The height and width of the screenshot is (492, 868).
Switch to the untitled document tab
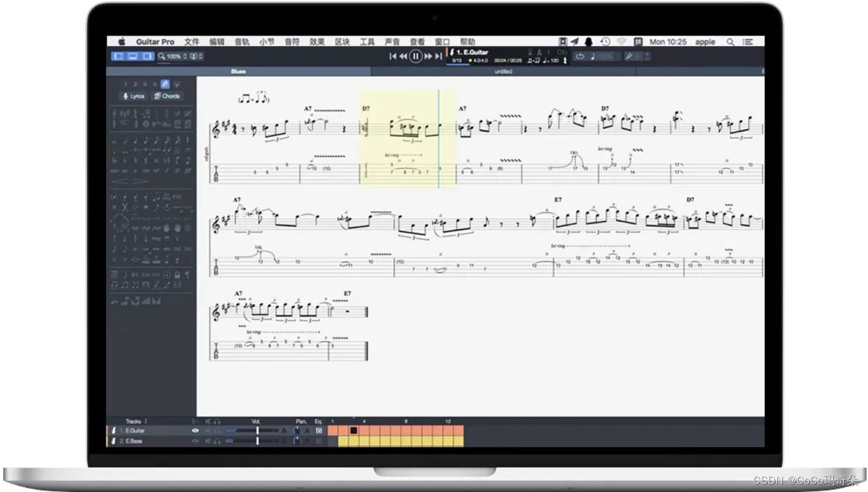pos(503,72)
